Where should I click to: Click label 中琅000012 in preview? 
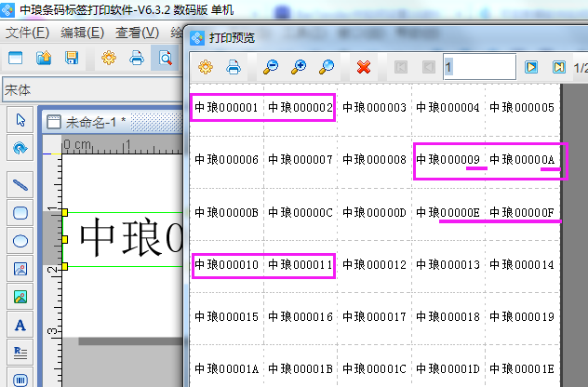(x=374, y=265)
